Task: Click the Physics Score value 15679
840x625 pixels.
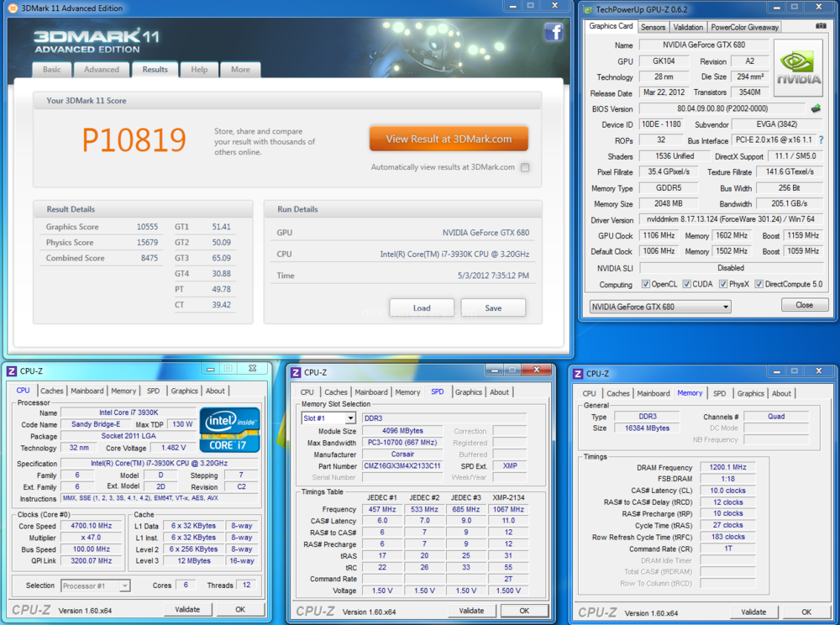Action: pos(147,243)
